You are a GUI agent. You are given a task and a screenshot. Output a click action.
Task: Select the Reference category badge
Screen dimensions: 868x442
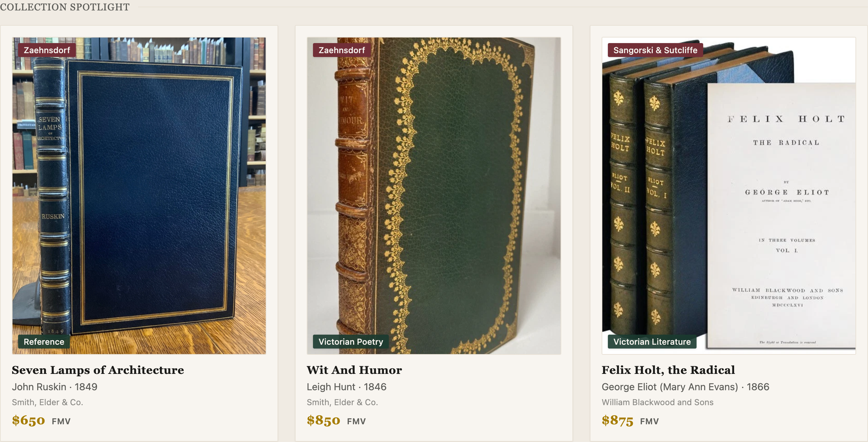coord(44,342)
